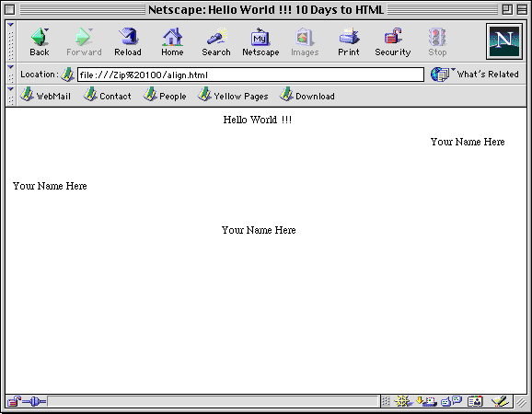Image resolution: width=532 pixels, height=414 pixels.
Task: Open the WebMail bookmark
Action: [x=45, y=96]
